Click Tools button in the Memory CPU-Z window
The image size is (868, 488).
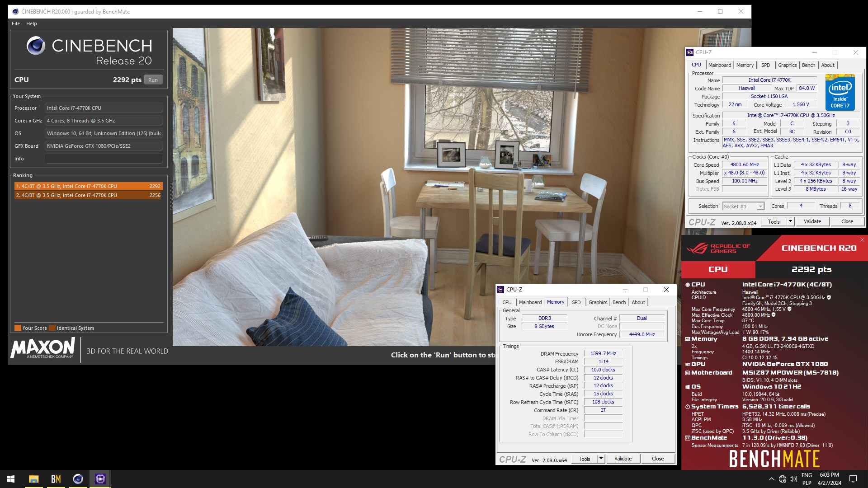point(585,459)
